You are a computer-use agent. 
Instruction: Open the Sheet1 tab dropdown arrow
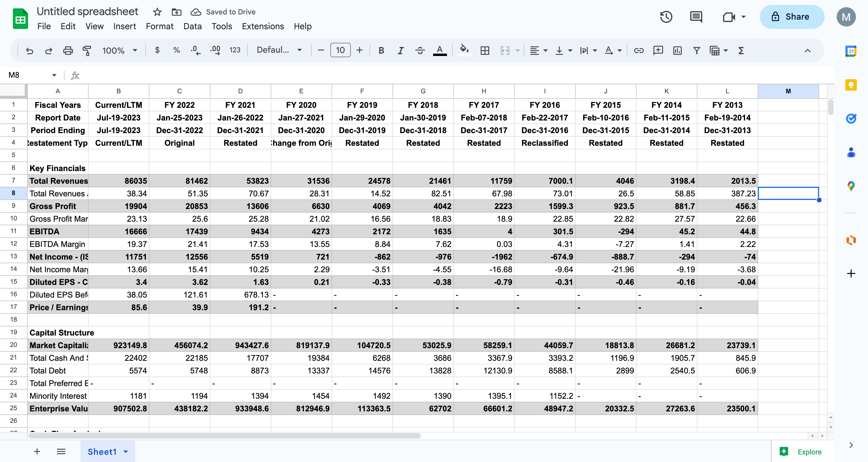point(126,451)
